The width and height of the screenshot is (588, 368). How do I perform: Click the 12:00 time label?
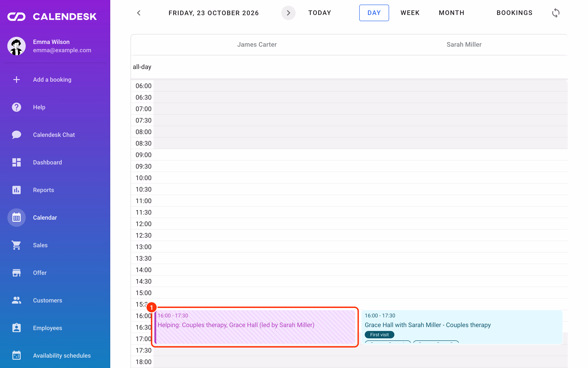(143, 224)
